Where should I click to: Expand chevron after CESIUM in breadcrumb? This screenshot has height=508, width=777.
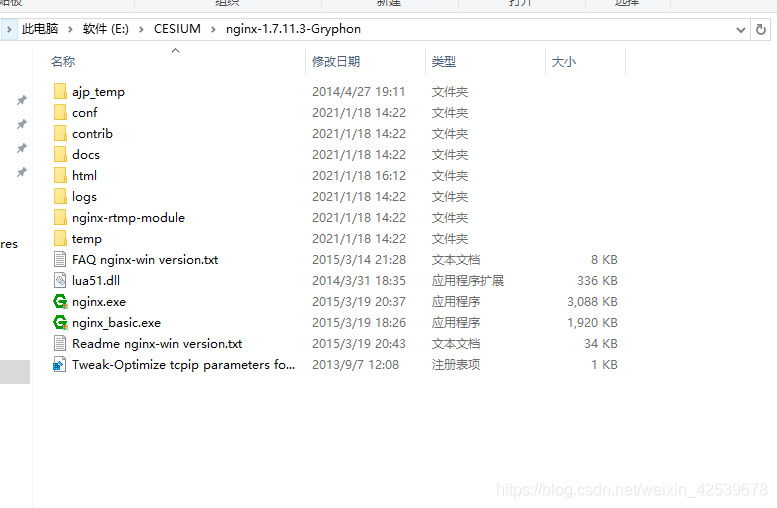pyautogui.click(x=213, y=29)
